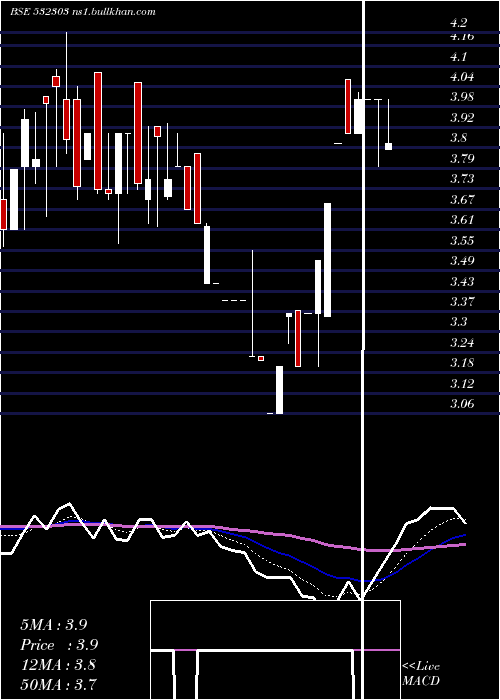This screenshot has height=700, width=500.
Task: Click the 12MA : 3.8 reading
Action: [58, 665]
